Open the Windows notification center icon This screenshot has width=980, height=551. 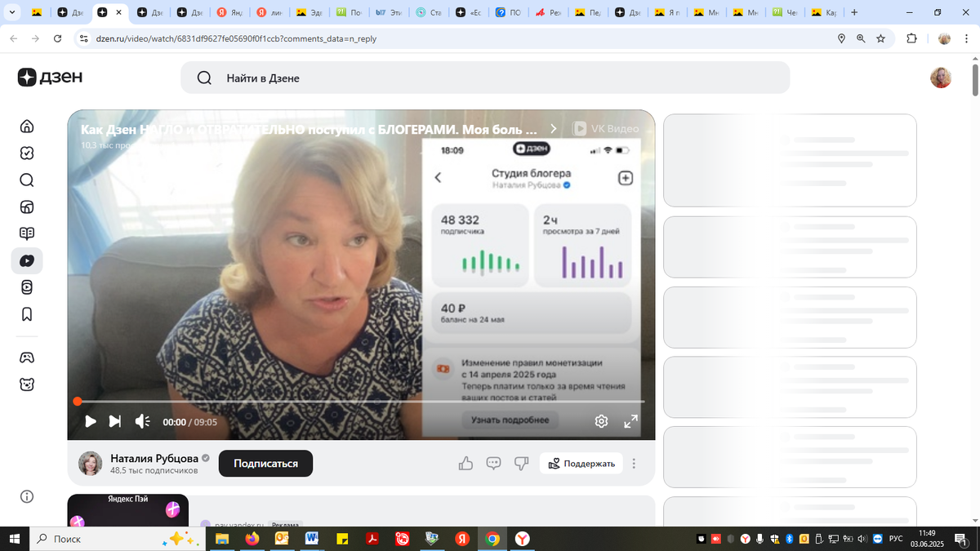[x=960, y=539]
